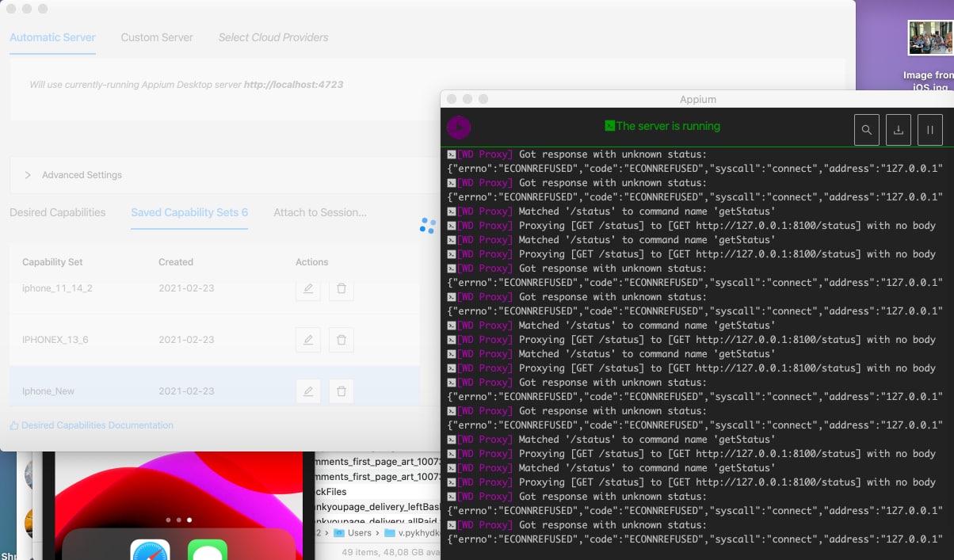
Task: Open the Attach to Session tab
Action: (x=320, y=212)
